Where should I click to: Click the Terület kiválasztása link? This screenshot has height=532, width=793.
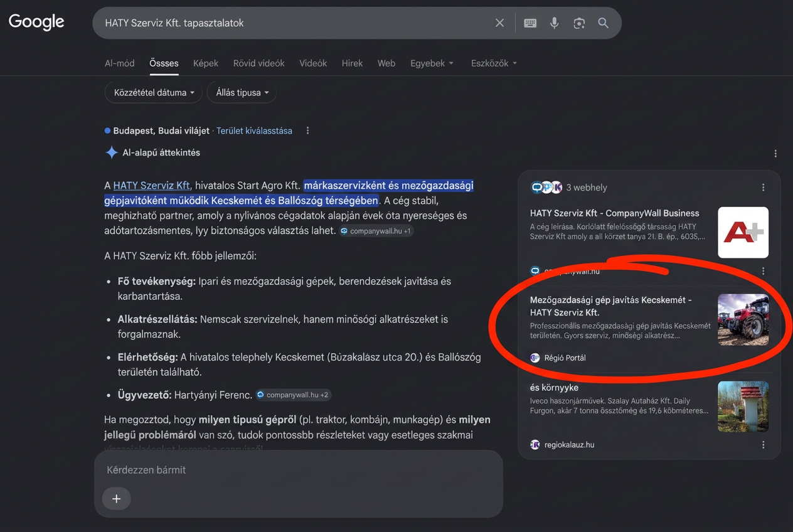[254, 131]
